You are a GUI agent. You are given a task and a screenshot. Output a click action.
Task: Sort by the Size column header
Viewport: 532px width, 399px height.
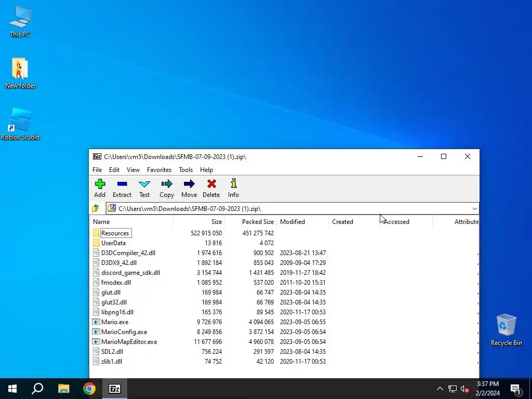click(199, 221)
